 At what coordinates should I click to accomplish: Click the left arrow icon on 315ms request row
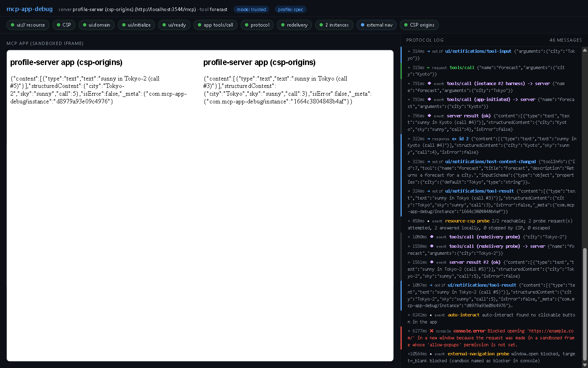(428, 67)
